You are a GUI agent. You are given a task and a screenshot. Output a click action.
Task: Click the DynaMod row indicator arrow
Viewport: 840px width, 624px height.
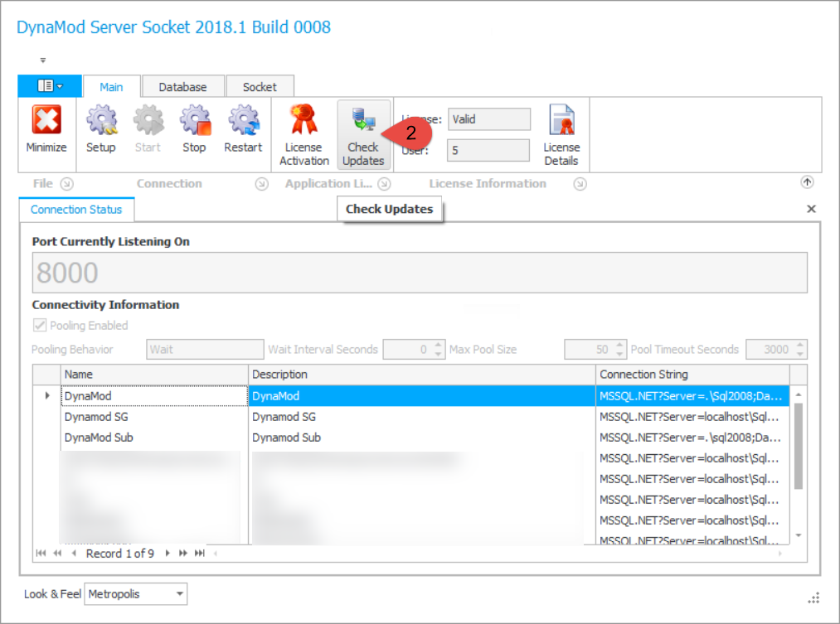47,395
